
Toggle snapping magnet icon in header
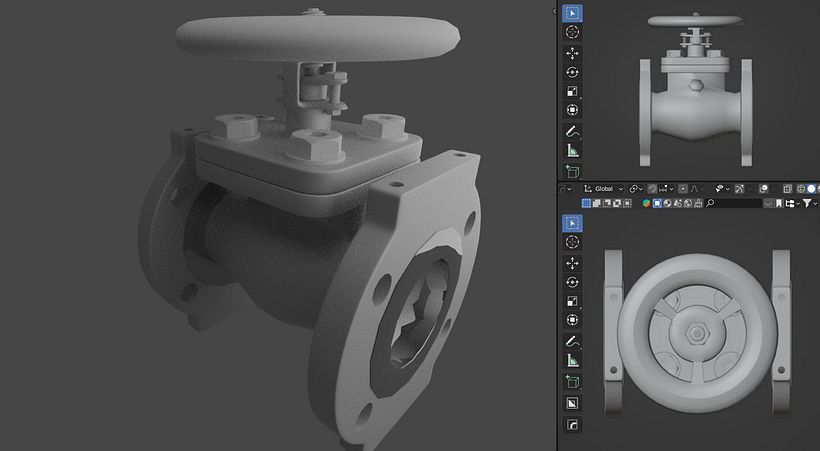click(653, 189)
